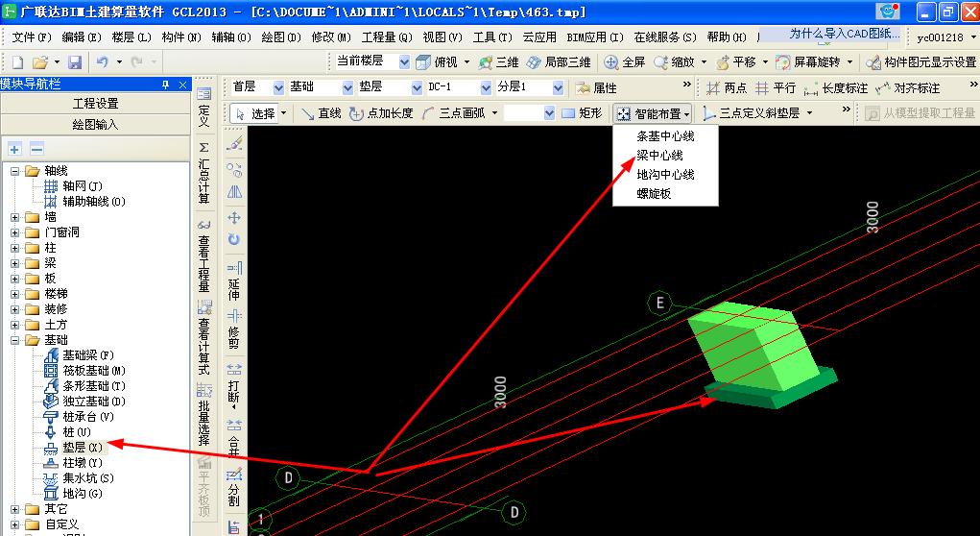The image size is (980, 536).
Task: Collapse the 轴线 tree folder
Action: pyautogui.click(x=15, y=171)
